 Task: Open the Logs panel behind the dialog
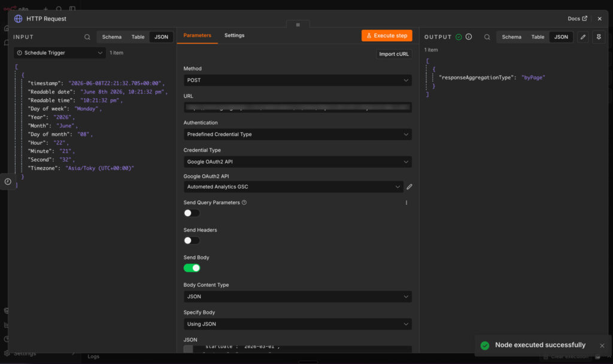[93, 357]
